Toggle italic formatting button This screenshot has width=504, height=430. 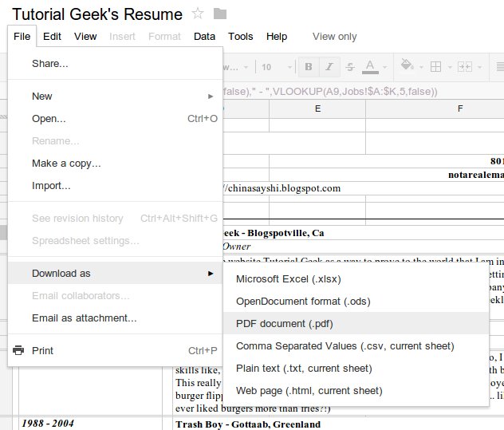[329, 67]
